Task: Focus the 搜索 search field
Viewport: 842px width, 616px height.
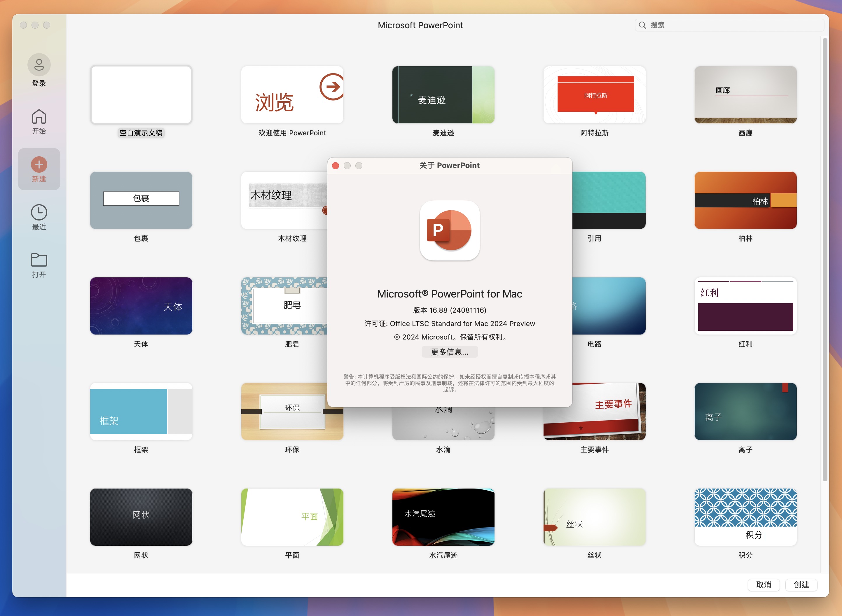Action: [x=729, y=25]
